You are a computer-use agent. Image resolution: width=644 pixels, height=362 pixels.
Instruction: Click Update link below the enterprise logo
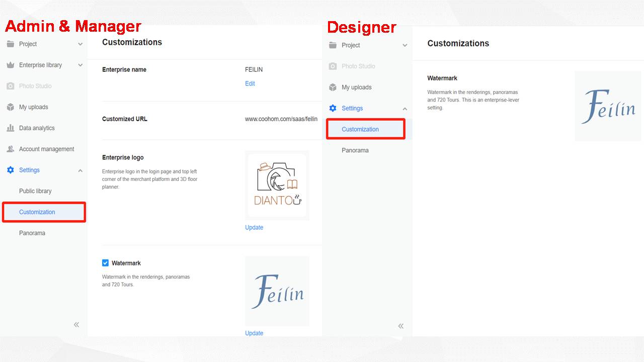click(254, 227)
